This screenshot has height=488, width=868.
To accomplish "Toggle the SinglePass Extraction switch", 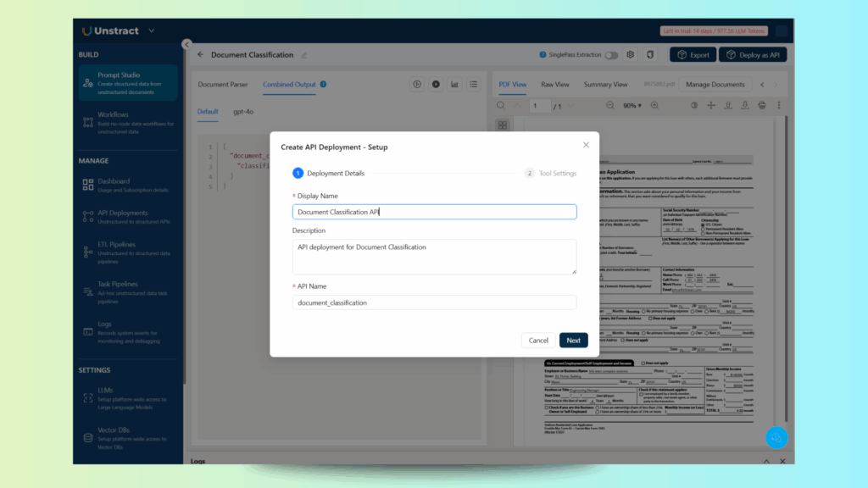I will click(610, 55).
